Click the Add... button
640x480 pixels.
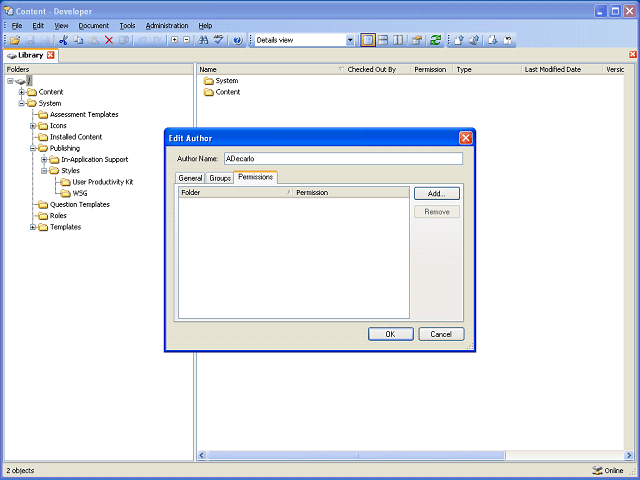click(x=437, y=193)
